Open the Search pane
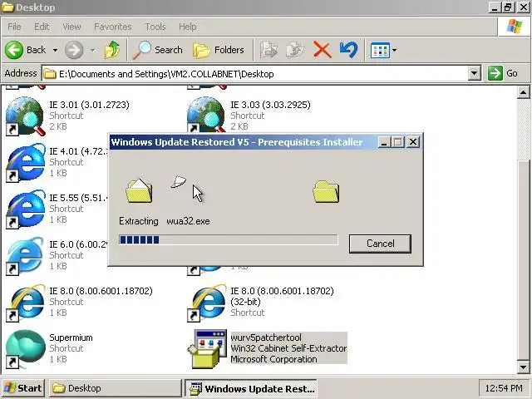Screen dimensions: 532x399 tap(157, 50)
